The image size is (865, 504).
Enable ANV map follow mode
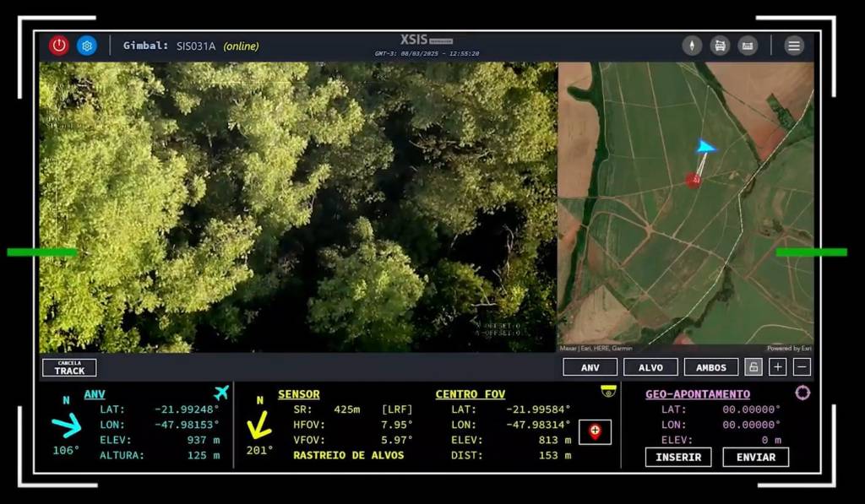click(x=590, y=367)
